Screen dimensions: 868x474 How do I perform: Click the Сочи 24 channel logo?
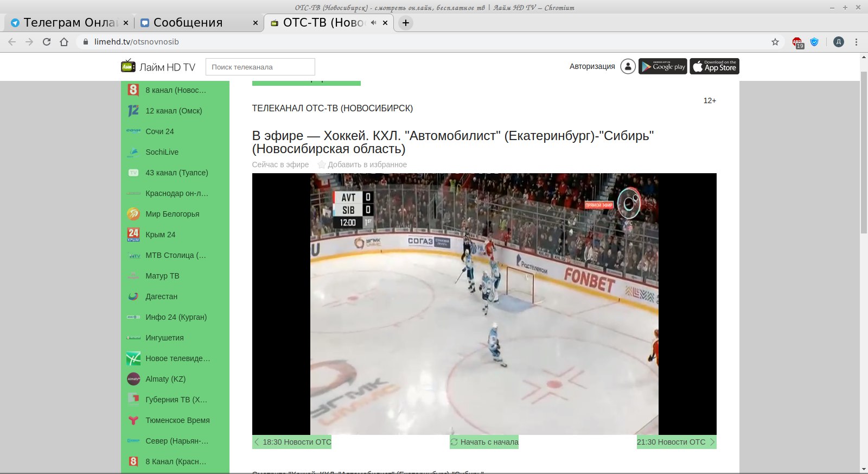click(133, 131)
